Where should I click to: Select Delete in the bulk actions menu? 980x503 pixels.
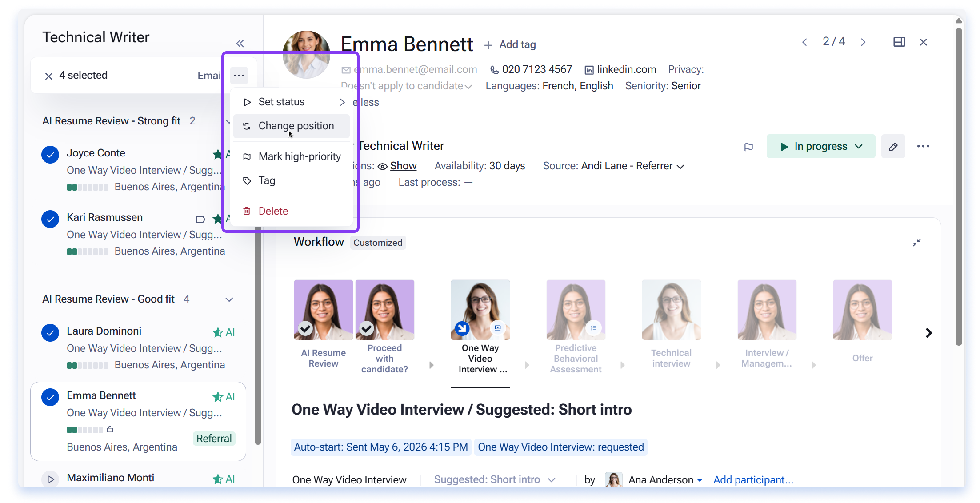coord(292,211)
